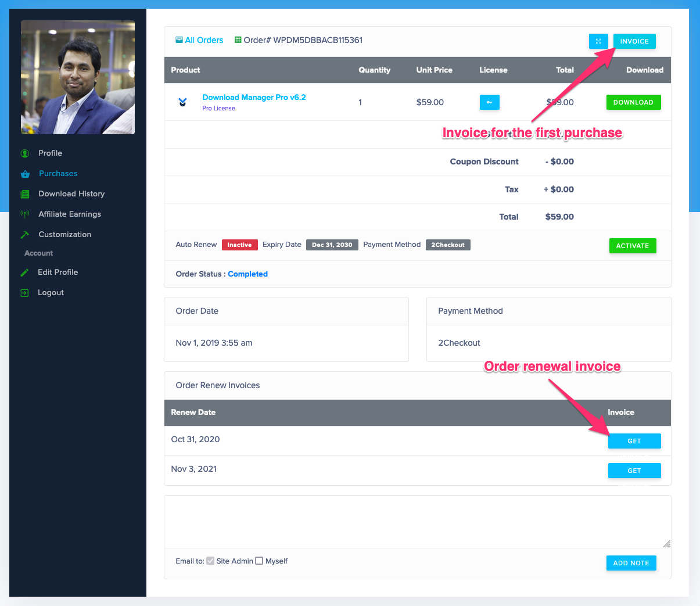Click the Affiliate Earnings antenna icon

coord(24,214)
